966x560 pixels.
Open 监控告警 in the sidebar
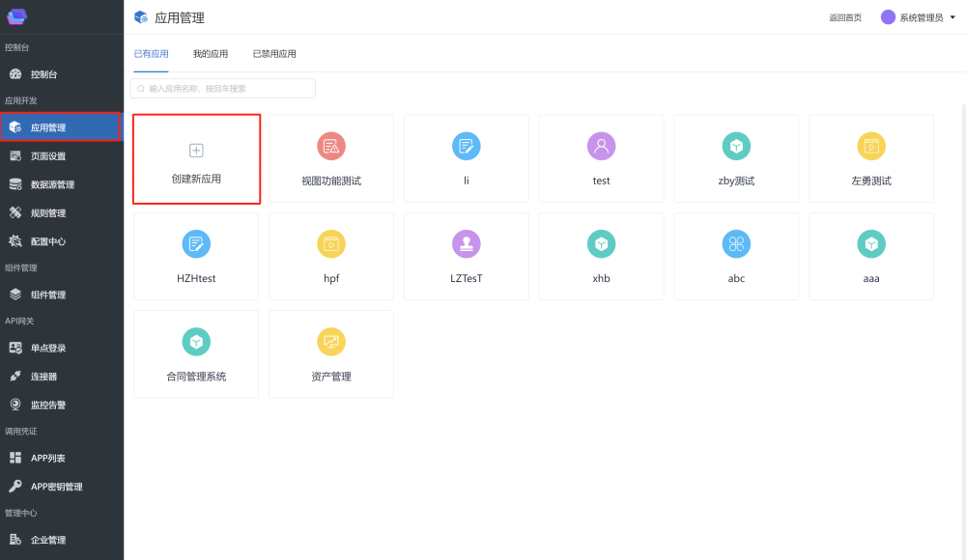pos(48,405)
